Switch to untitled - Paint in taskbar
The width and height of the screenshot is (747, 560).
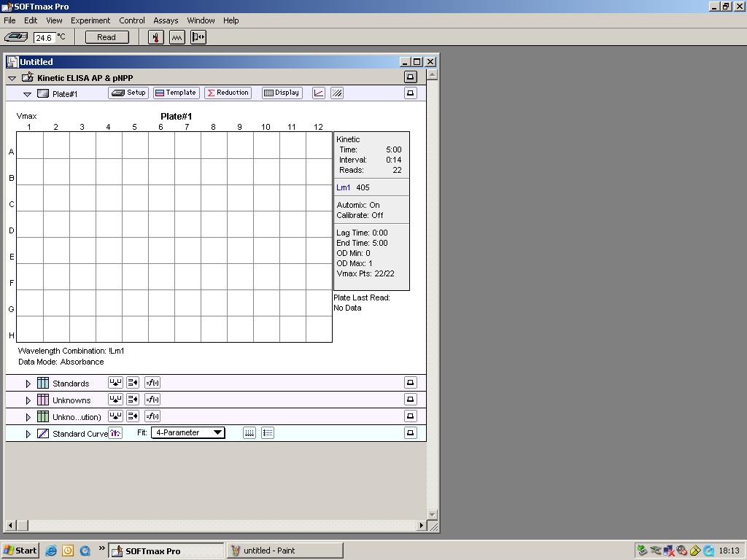pyautogui.click(x=285, y=551)
